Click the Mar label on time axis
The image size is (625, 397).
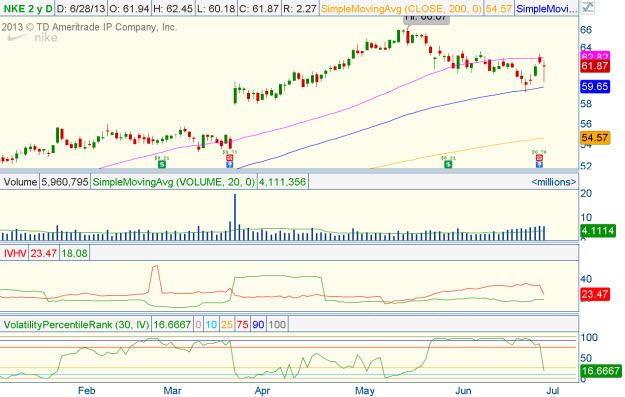[x=173, y=391]
